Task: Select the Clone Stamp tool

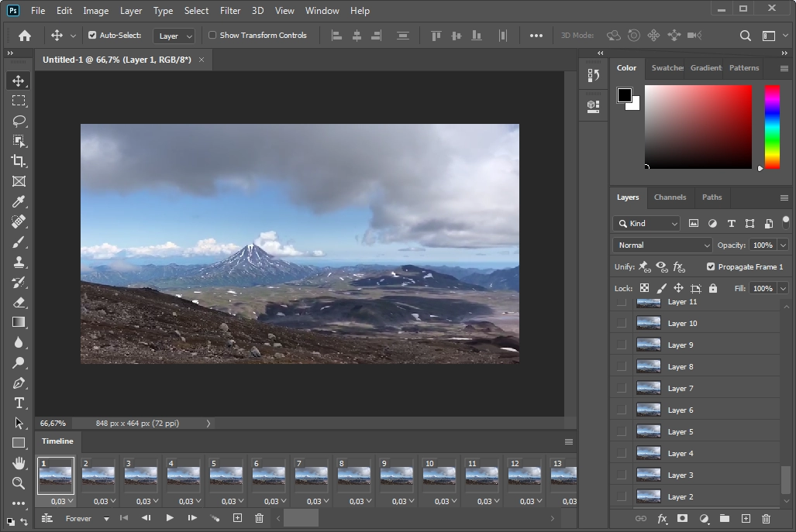Action: pos(18,261)
